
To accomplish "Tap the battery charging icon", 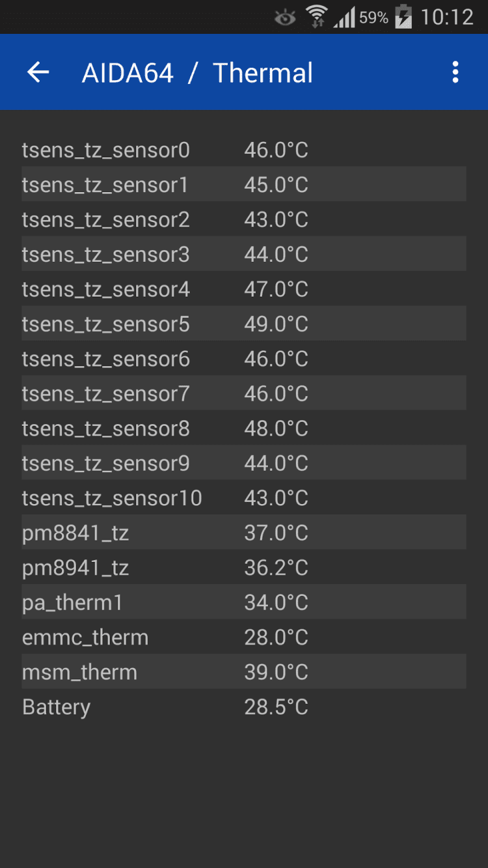I will (403, 17).
